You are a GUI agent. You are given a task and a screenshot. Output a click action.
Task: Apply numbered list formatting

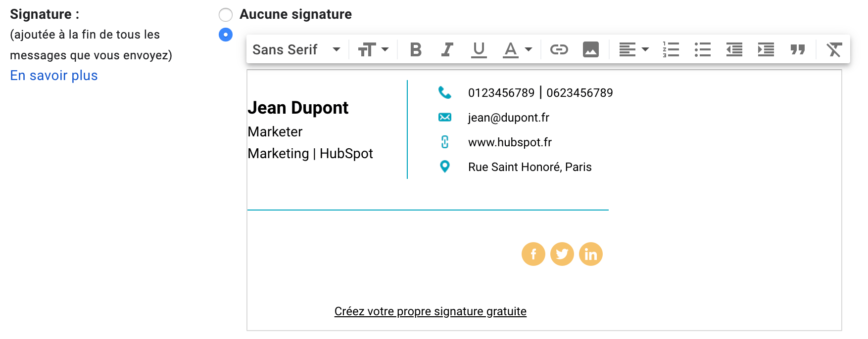(x=671, y=49)
